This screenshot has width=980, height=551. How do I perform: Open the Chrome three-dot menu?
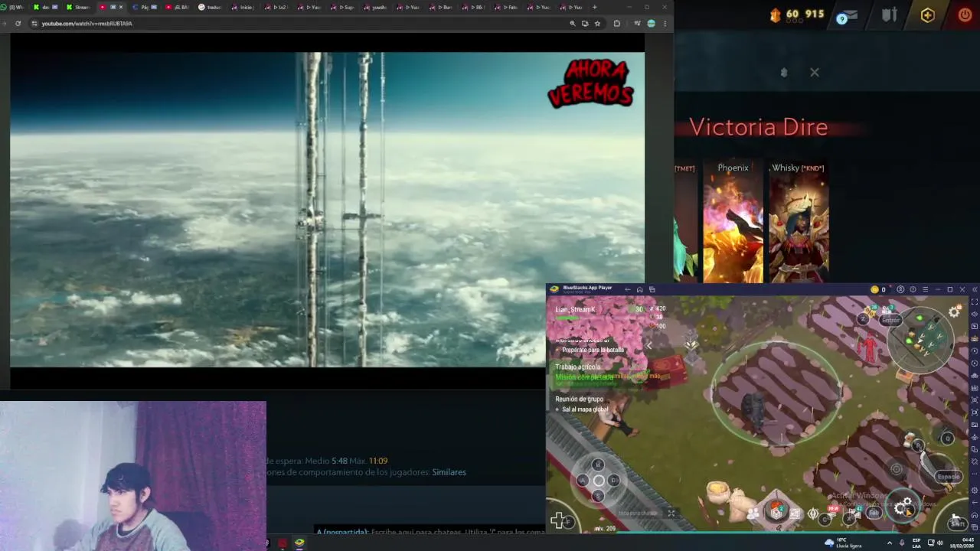coord(665,24)
